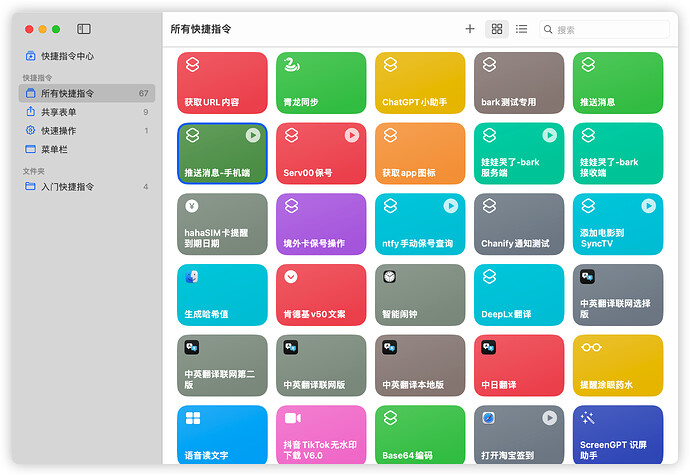The width and height of the screenshot is (690, 475).
Task: Click the 添加电影到SyncTV title text
Action: point(602,238)
